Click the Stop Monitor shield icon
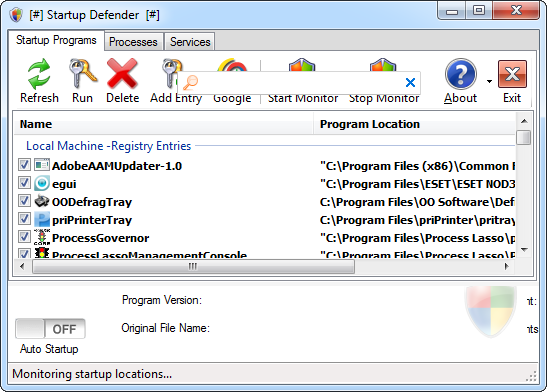The width and height of the screenshot is (547, 392). 383,66
